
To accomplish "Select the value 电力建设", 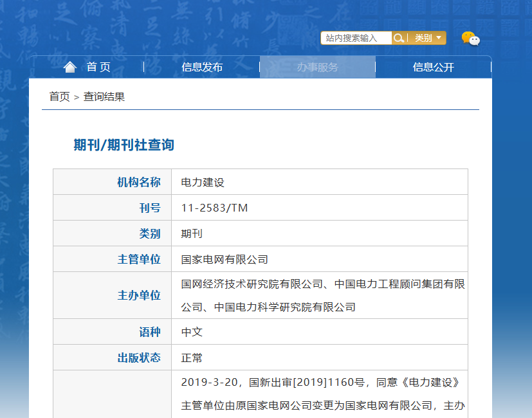I will (x=203, y=182).
